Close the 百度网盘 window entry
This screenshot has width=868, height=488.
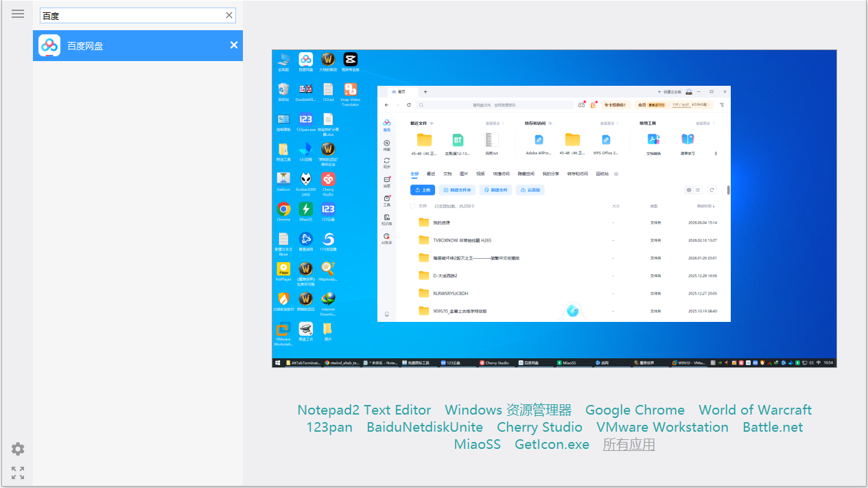(x=234, y=45)
